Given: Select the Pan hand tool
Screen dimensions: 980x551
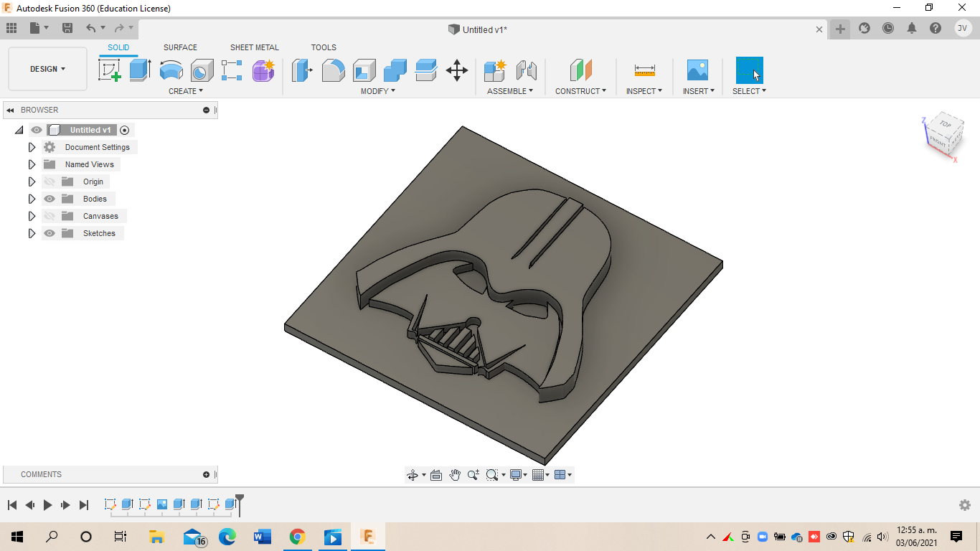Looking at the screenshot, I should pyautogui.click(x=455, y=475).
